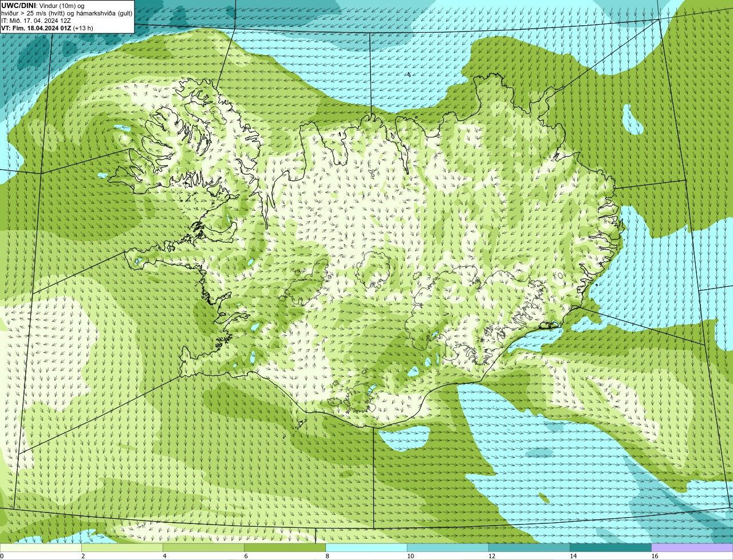
Task: Click the '10' label on the color scale
Action: pyautogui.click(x=411, y=556)
